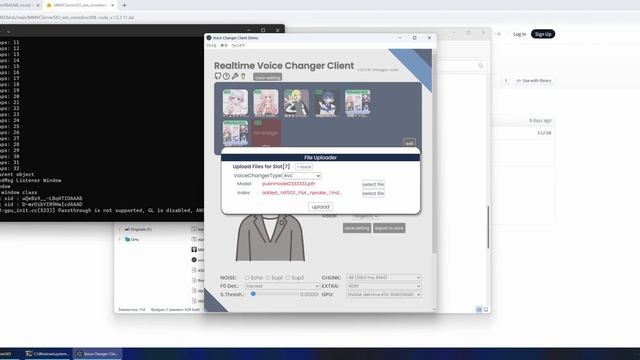Open the command prompt taskbar item

47,354
